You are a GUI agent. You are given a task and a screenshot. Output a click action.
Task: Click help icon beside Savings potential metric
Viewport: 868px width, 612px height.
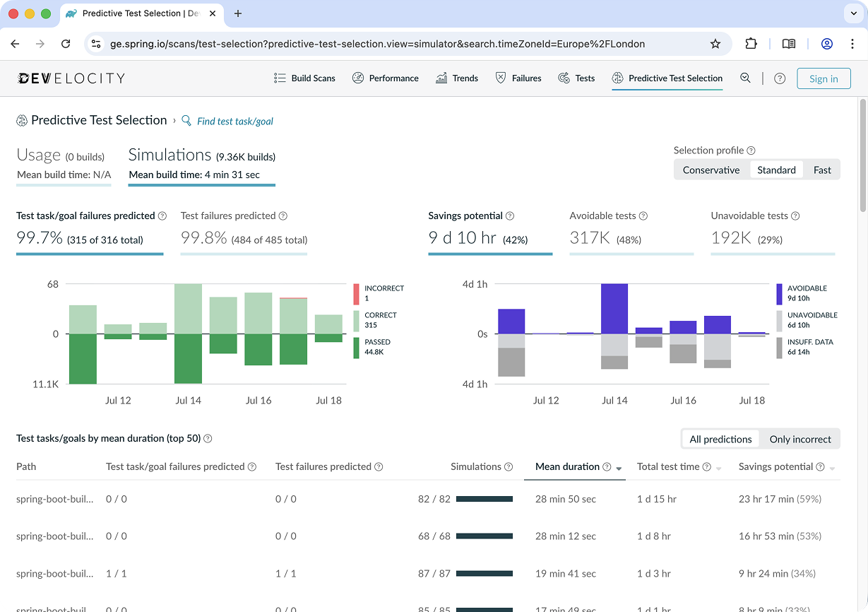510,216
